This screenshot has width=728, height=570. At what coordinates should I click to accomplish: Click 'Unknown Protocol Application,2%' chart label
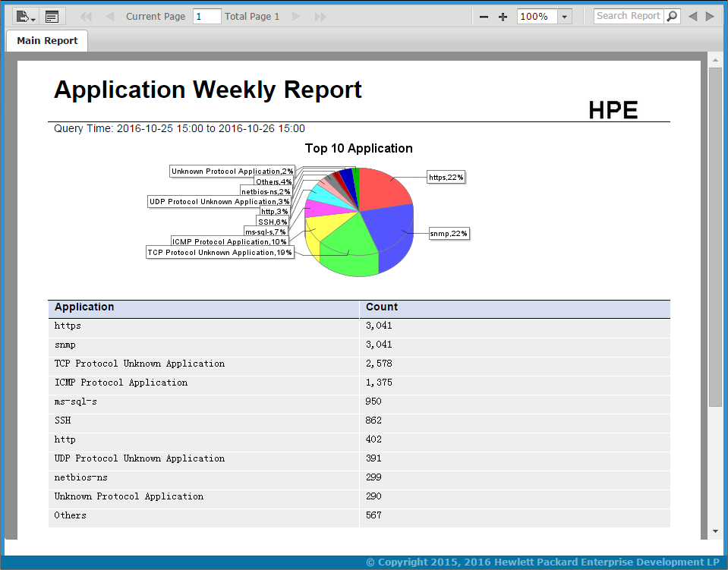pos(232,172)
